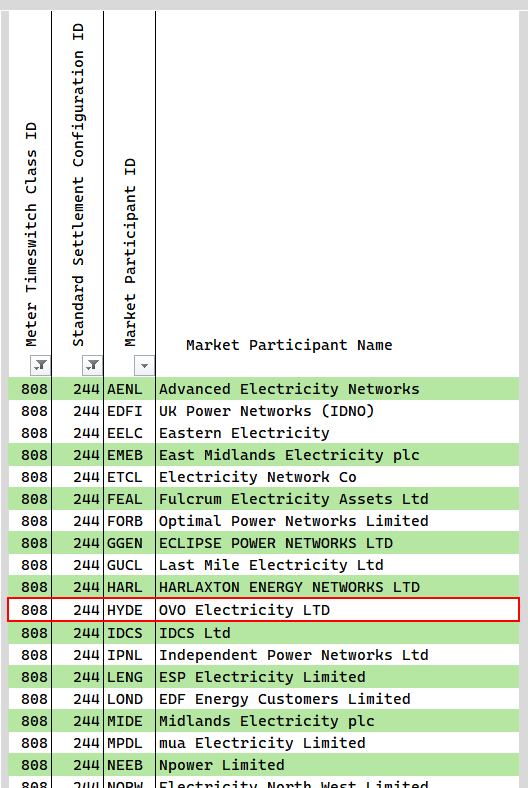The height and width of the screenshot is (788, 528).
Task: Select cell Npower Limited
Action: [337, 765]
